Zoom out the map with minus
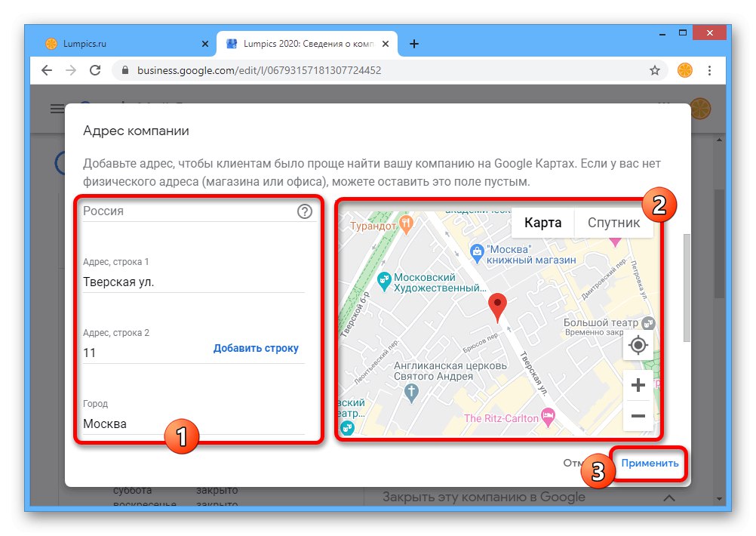This screenshot has width=756, height=536. pos(638,416)
